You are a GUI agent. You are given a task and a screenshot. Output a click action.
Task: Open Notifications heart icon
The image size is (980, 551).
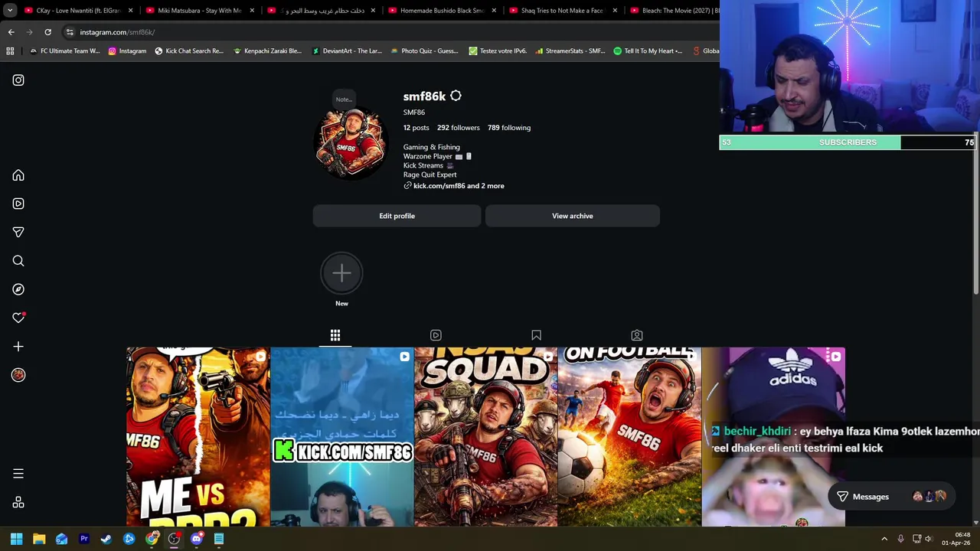18,318
